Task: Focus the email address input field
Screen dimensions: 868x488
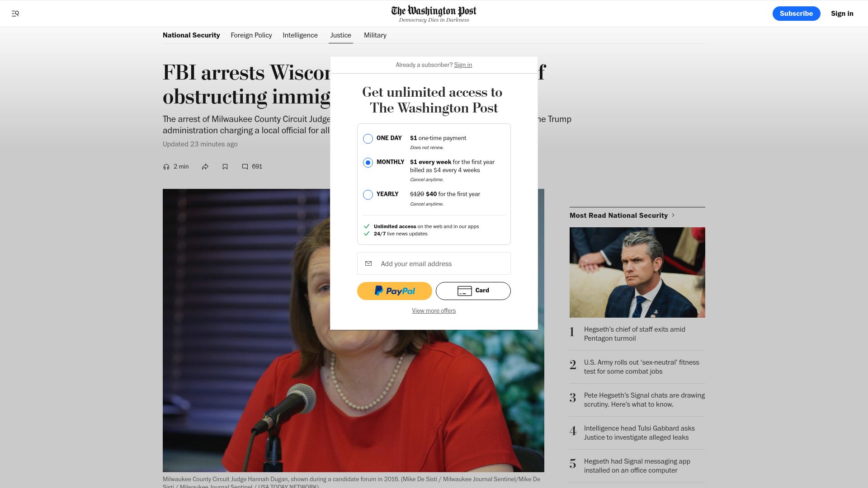Action: 434,263
